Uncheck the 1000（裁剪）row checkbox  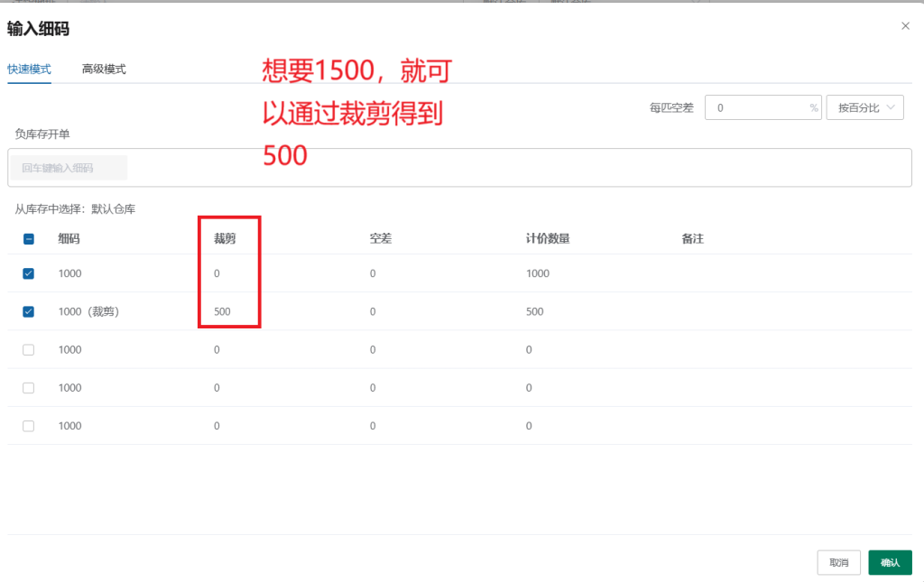28,311
